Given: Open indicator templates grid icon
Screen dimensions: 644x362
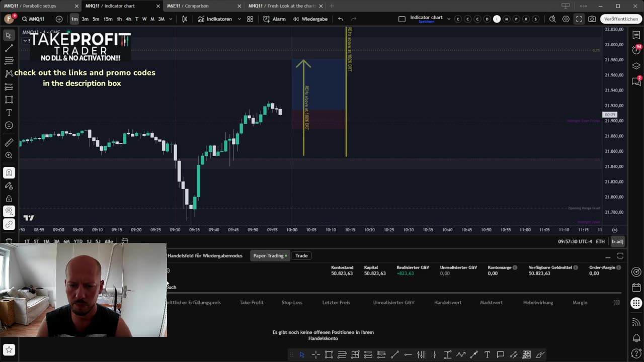Looking at the screenshot, I should point(250,19).
